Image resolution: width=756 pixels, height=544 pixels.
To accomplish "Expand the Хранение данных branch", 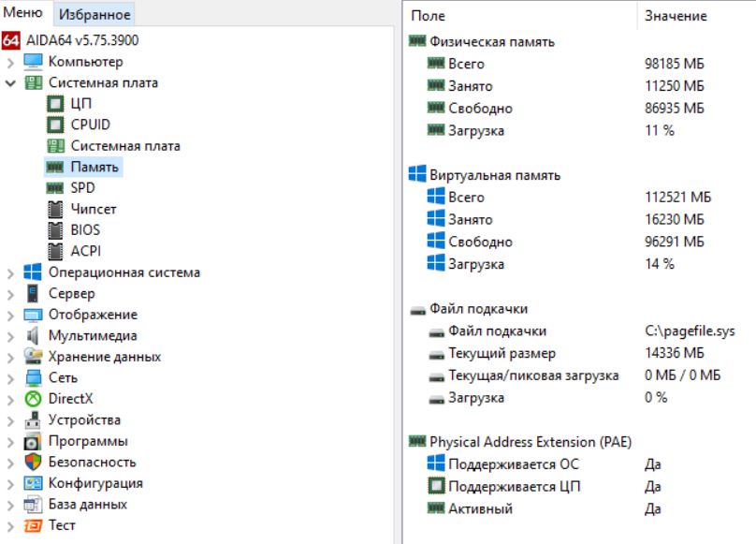I will (x=10, y=357).
